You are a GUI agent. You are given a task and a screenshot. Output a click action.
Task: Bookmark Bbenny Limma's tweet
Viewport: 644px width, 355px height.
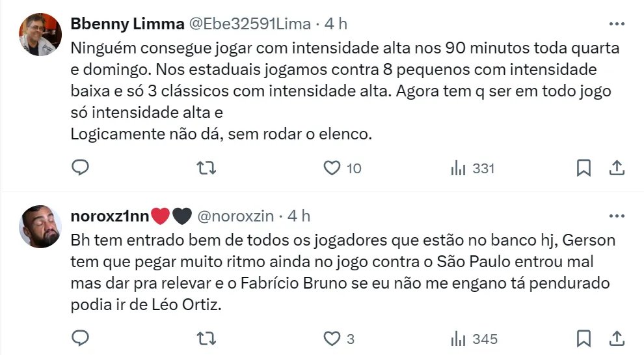(584, 168)
